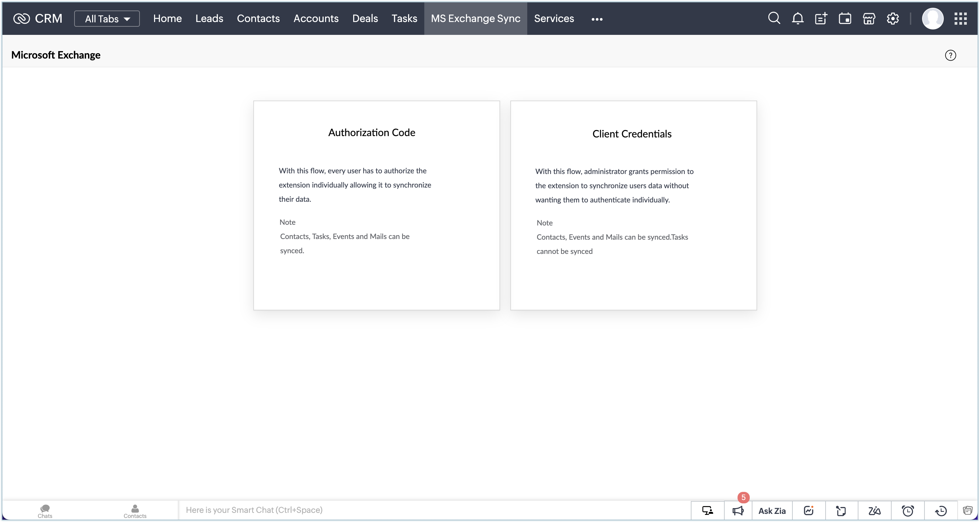This screenshot has height=522, width=980.
Task: Open the announcements megaphone icon
Action: 738,510
